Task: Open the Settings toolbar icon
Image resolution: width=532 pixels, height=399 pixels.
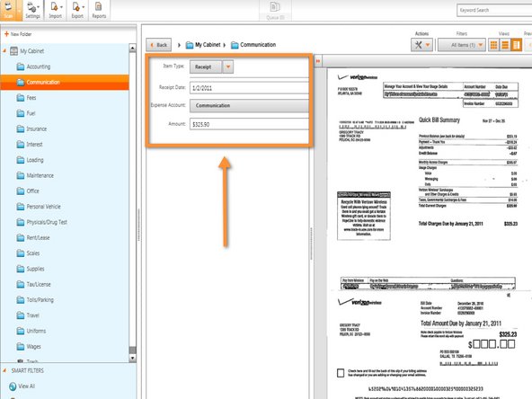Action: [x=32, y=10]
